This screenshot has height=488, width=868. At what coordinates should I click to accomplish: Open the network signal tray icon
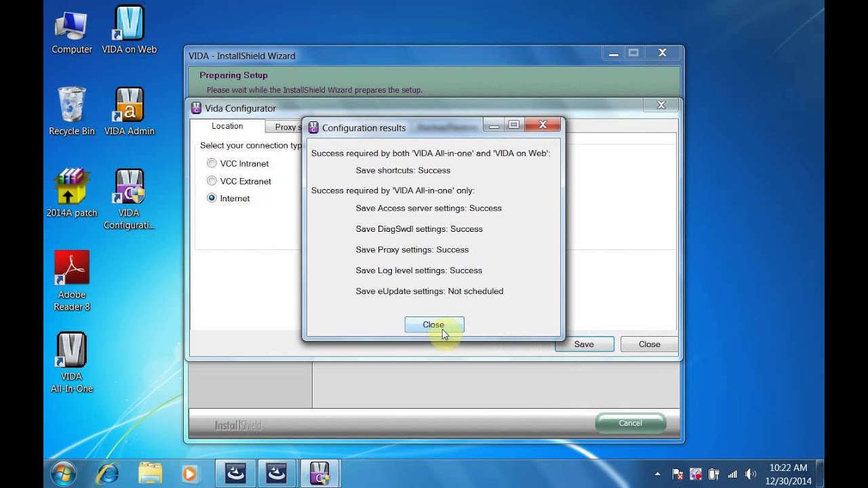click(x=732, y=474)
